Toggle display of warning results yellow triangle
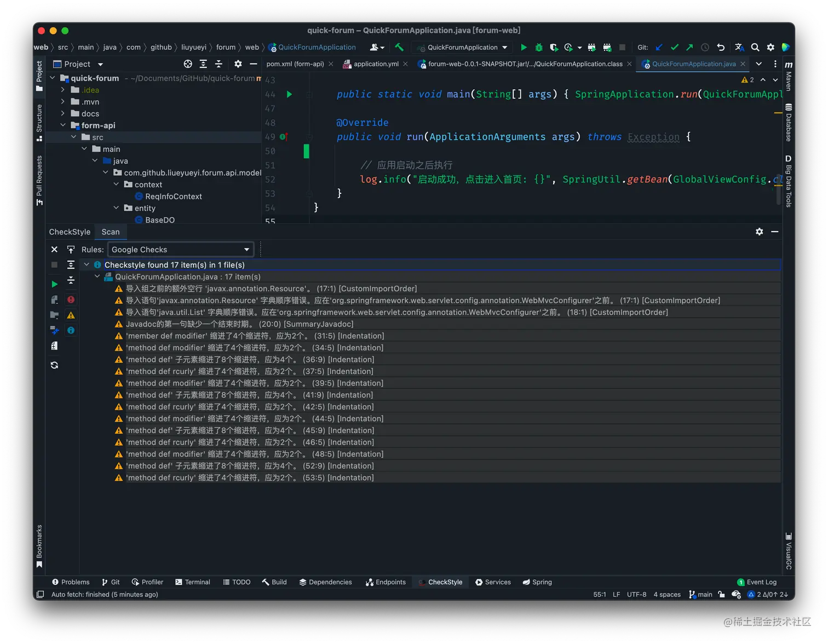Screen dimensions: 828x644 click(x=71, y=315)
